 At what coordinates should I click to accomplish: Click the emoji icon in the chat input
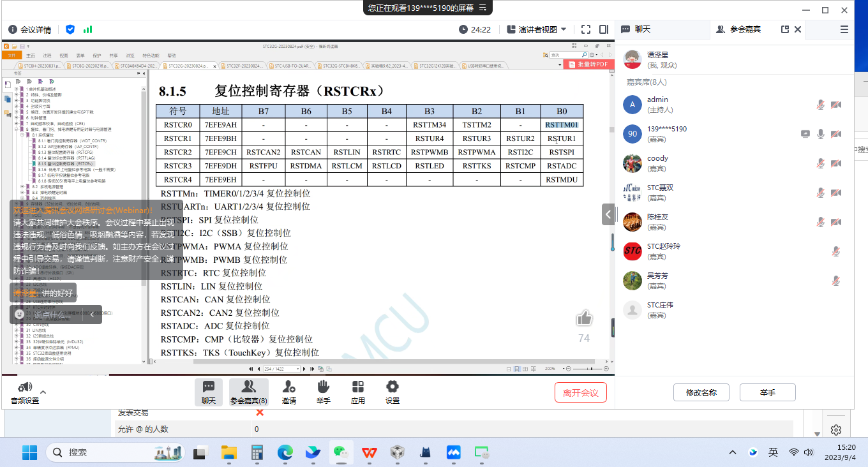pos(20,315)
